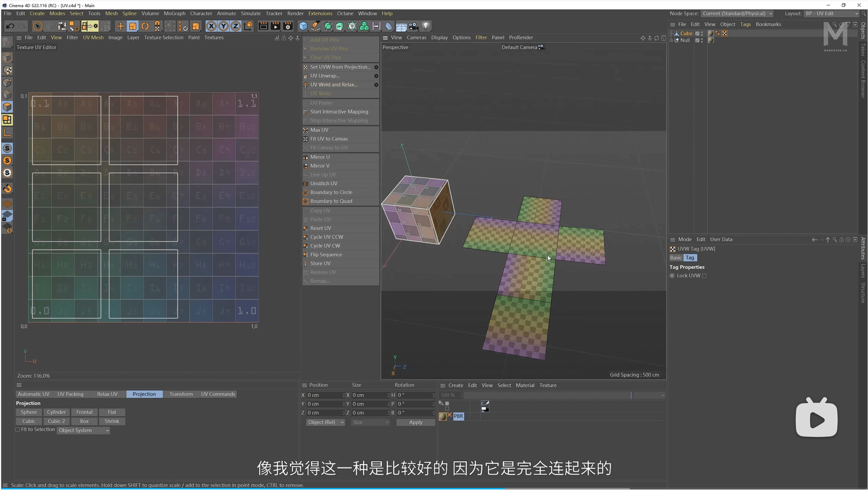Click the Camera object icon

(x=414, y=26)
